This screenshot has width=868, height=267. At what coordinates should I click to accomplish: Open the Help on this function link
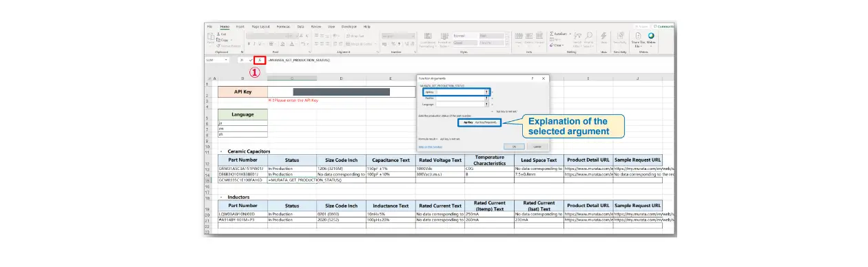pyautogui.click(x=431, y=147)
